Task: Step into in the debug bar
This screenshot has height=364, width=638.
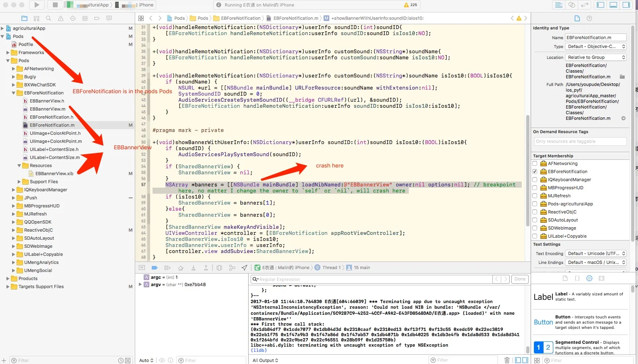Action: (193, 268)
